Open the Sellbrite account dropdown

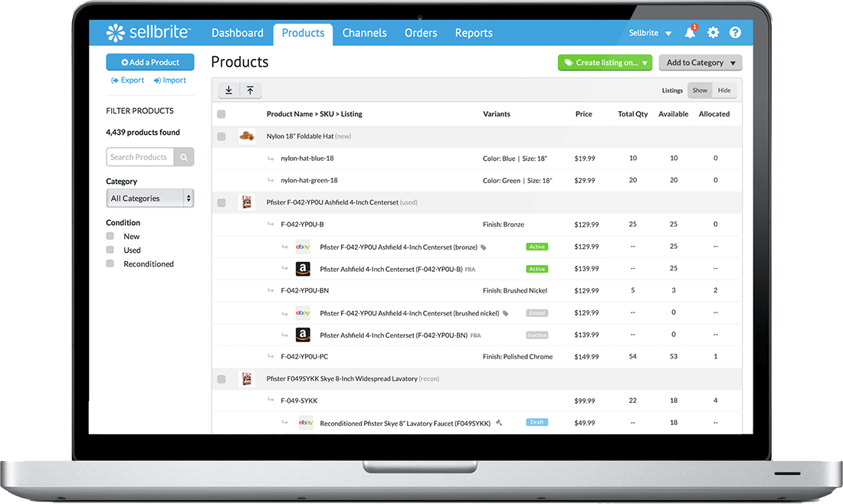[x=650, y=33]
